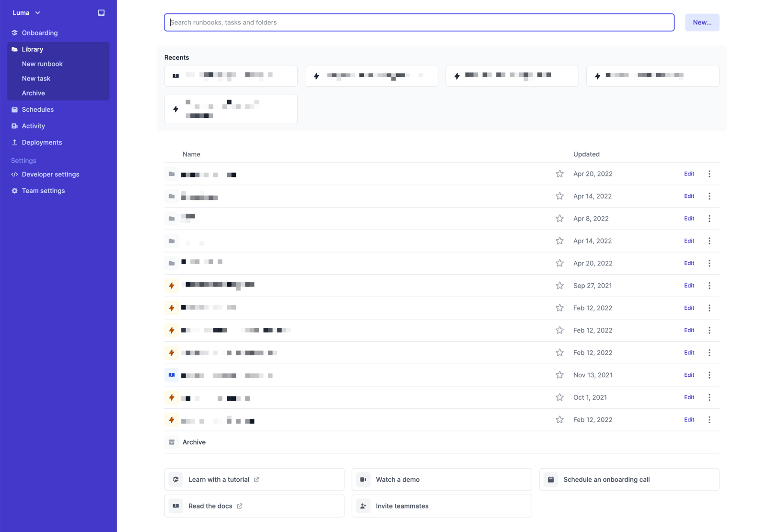The image size is (767, 532).
Task: Open the Luma workspace dropdown
Action: pyautogui.click(x=26, y=13)
